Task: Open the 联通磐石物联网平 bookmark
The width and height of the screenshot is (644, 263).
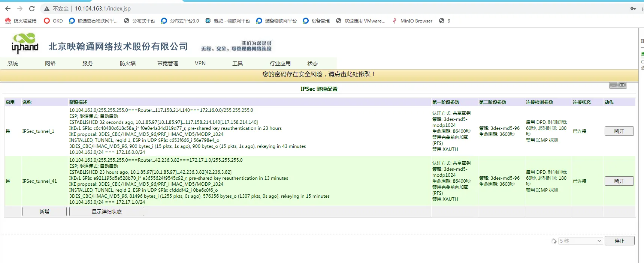Action: pyautogui.click(x=93, y=21)
